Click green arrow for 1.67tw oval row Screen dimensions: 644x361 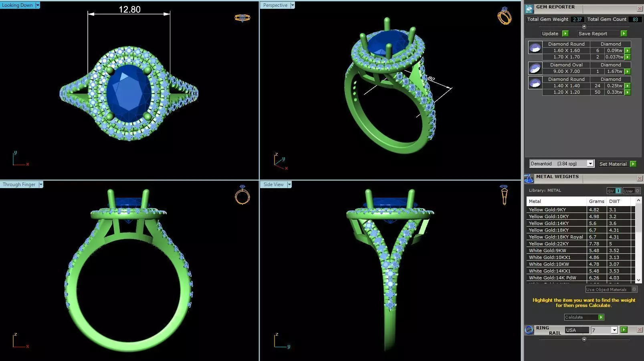[x=628, y=72]
